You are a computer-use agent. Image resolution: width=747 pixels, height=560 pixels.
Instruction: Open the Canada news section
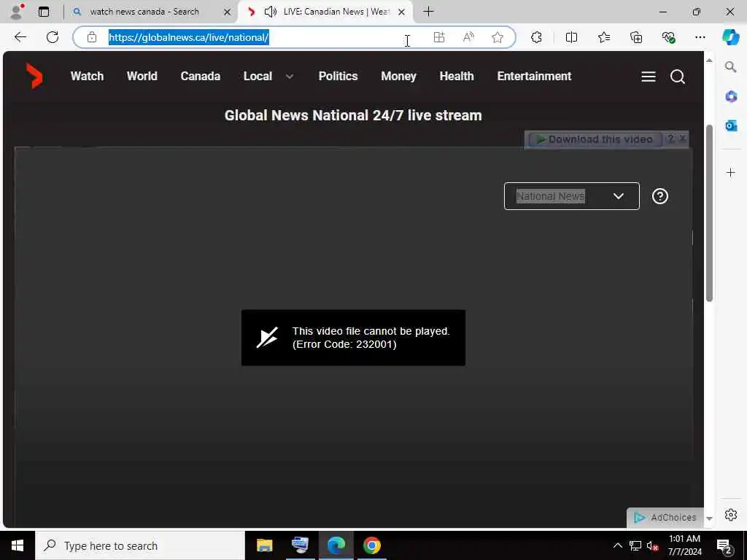(201, 76)
